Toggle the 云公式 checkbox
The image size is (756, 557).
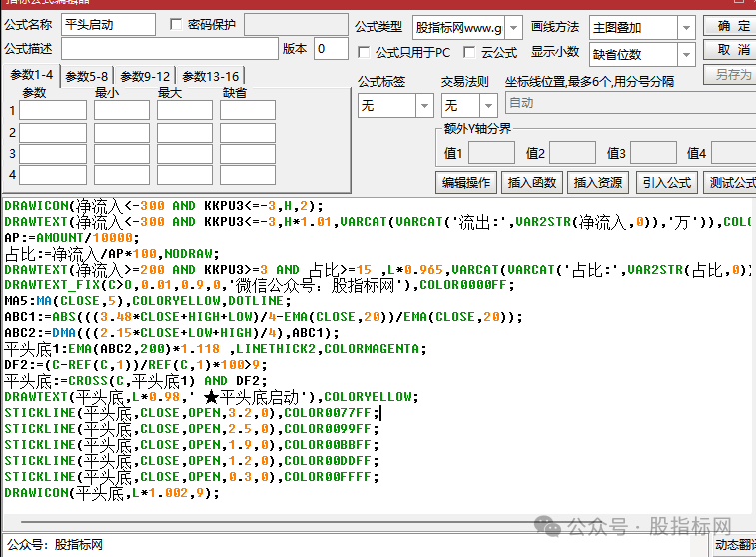tap(468, 52)
